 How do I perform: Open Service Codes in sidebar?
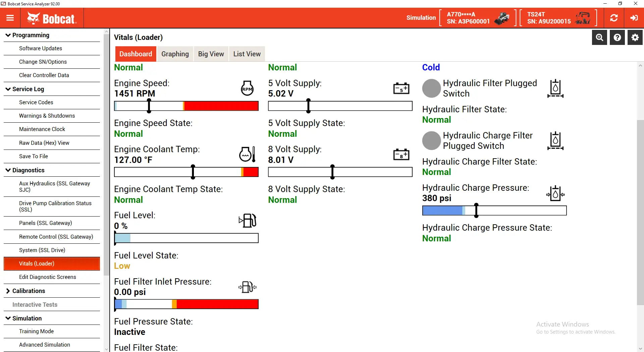[36, 102]
